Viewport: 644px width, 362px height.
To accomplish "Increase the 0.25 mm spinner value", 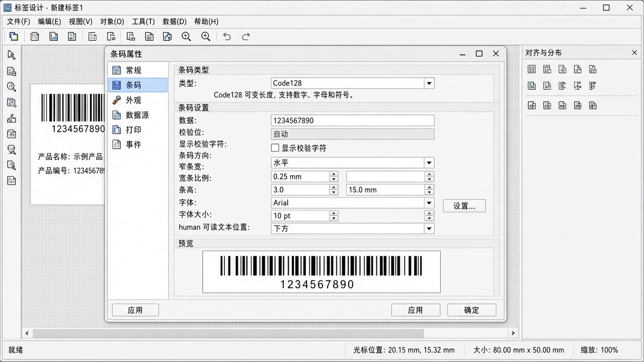I will click(x=334, y=174).
